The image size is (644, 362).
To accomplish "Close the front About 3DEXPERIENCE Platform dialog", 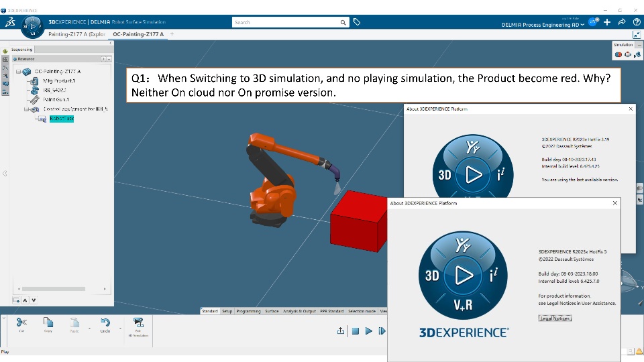I will pyautogui.click(x=615, y=203).
